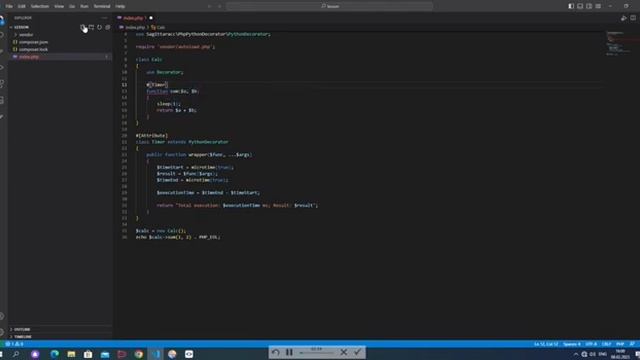The width and height of the screenshot is (640, 360).
Task: Cancel recording with X icon
Action: click(344, 352)
